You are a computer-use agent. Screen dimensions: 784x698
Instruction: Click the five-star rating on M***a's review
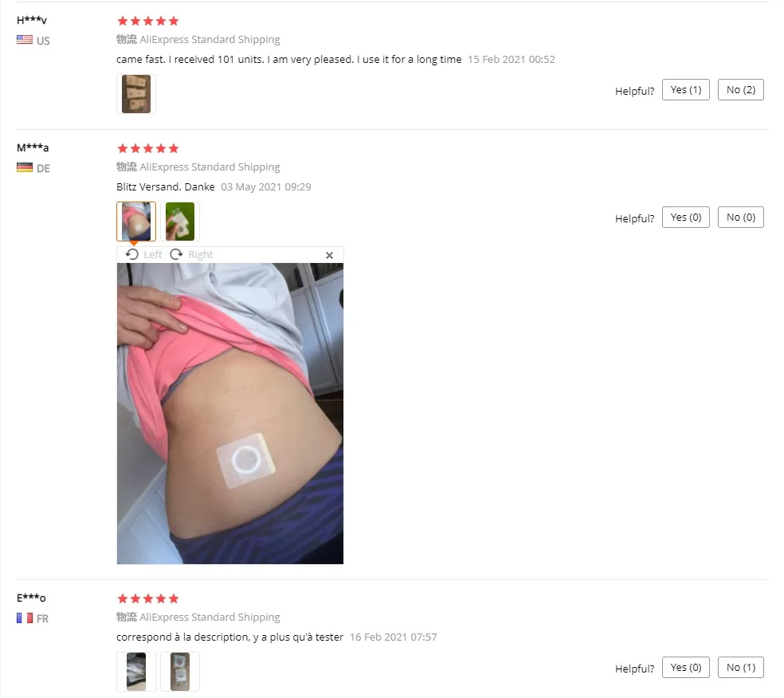pos(147,148)
